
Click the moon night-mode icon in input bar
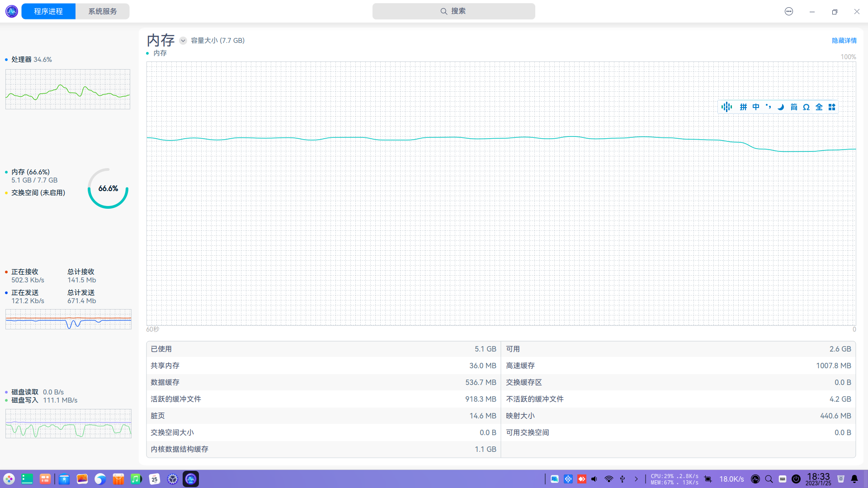coord(781,107)
